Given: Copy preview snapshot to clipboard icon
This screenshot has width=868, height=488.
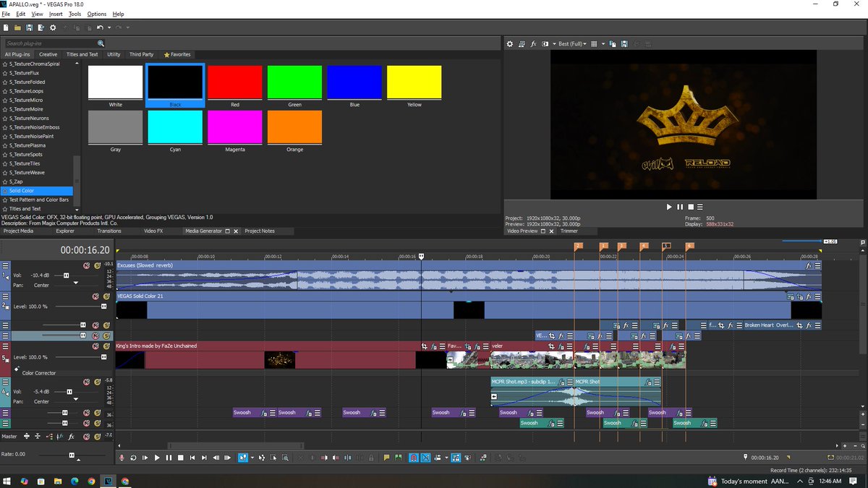Looking at the screenshot, I should pos(613,44).
